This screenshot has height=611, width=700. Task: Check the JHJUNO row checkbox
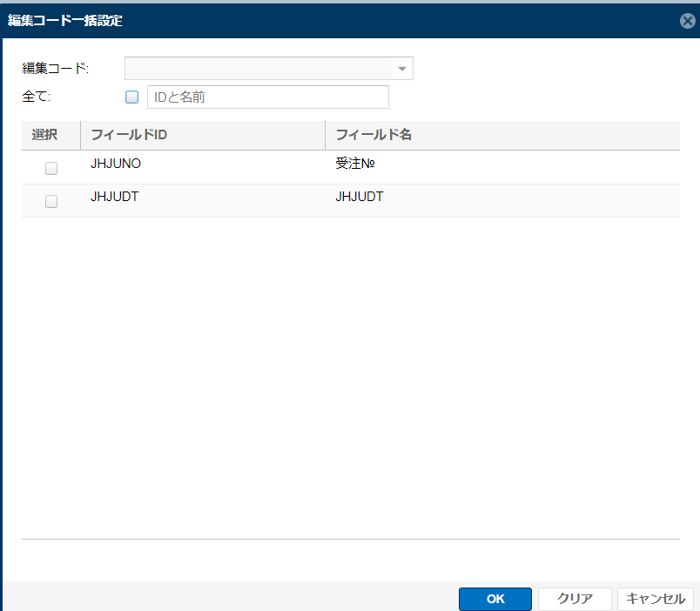(51, 168)
